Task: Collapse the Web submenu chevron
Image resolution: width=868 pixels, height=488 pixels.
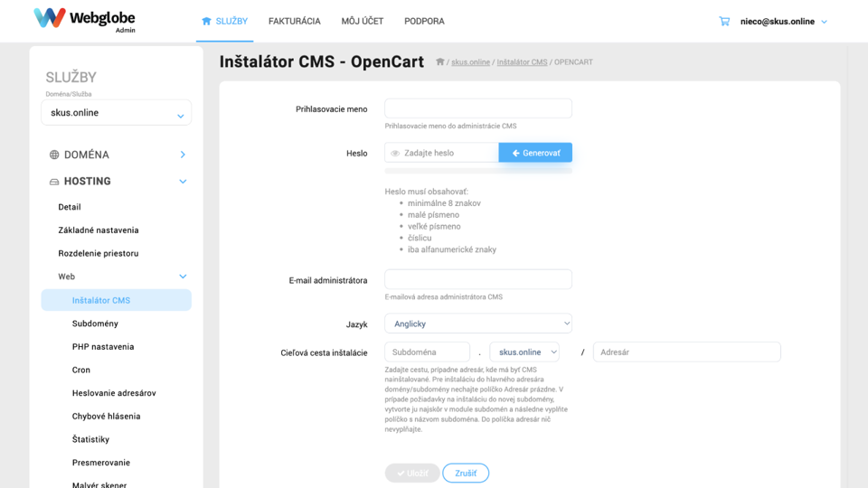Action: pos(183,277)
